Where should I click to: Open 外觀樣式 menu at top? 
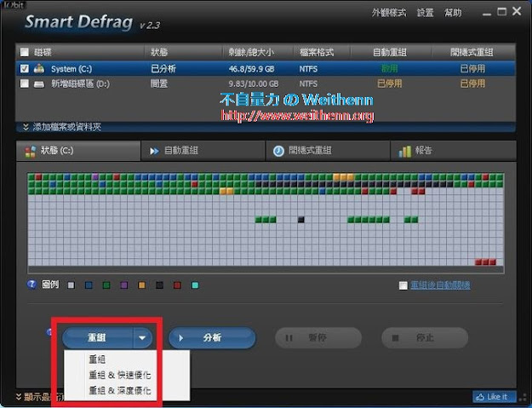click(x=389, y=13)
